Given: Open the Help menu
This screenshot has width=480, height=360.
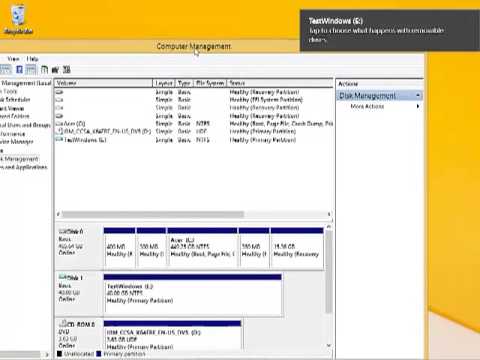Looking at the screenshot, I should [x=32, y=59].
